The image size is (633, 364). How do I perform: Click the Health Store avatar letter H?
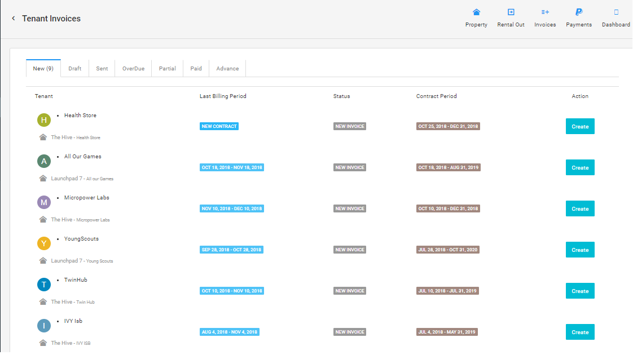pyautogui.click(x=44, y=120)
